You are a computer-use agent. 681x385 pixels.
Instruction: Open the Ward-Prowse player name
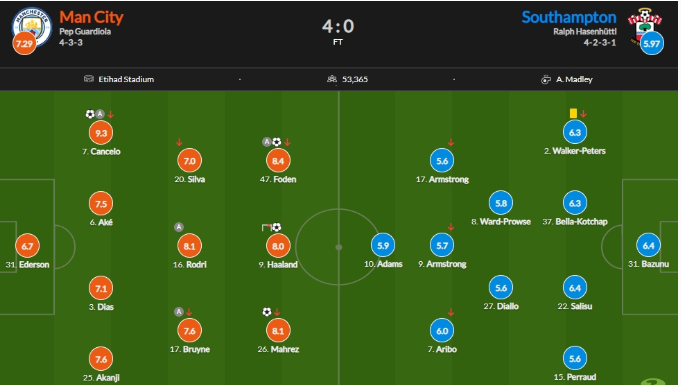[505, 222]
